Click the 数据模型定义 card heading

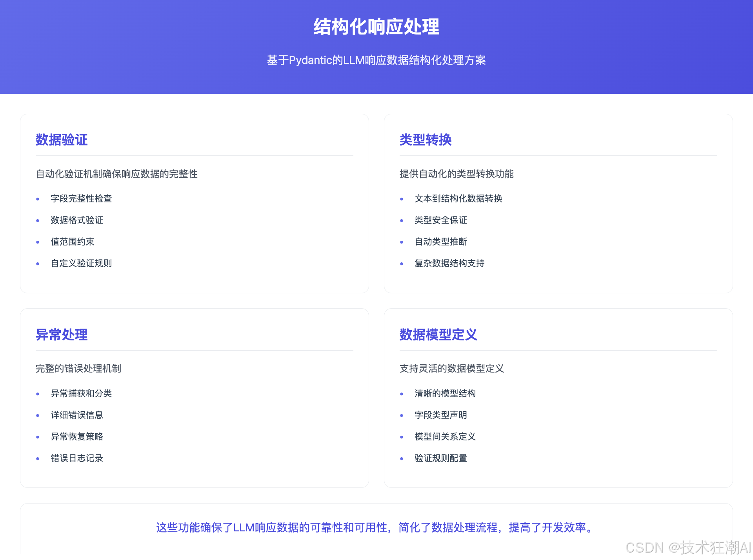point(438,335)
